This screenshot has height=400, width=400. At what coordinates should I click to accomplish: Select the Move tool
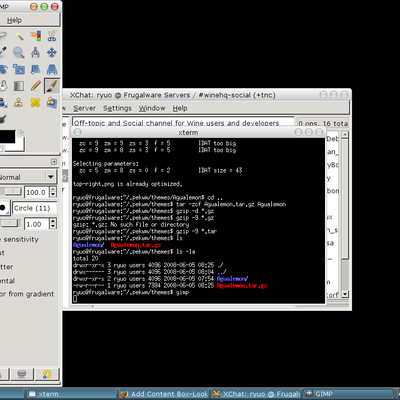click(52, 52)
